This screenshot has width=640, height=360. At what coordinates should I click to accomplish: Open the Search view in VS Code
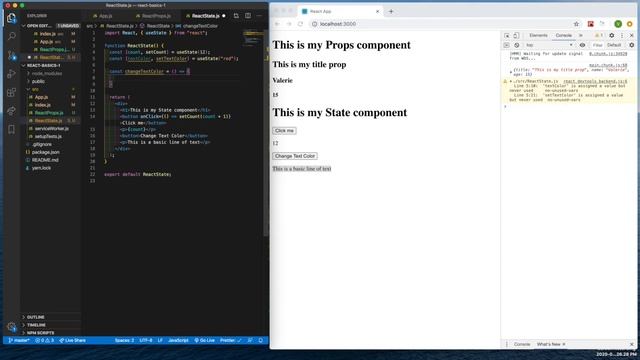coord(11,36)
